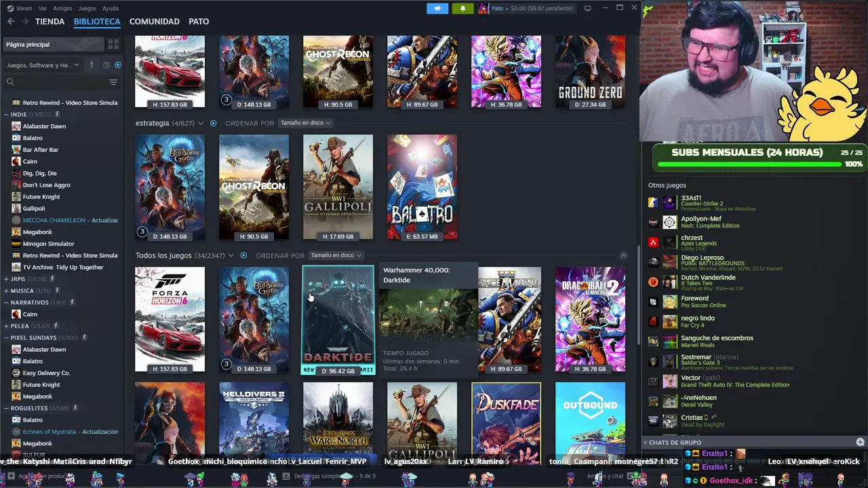Open estrategia shelf sort dropdown
Viewport: 868px width, 488px height.
(x=305, y=123)
